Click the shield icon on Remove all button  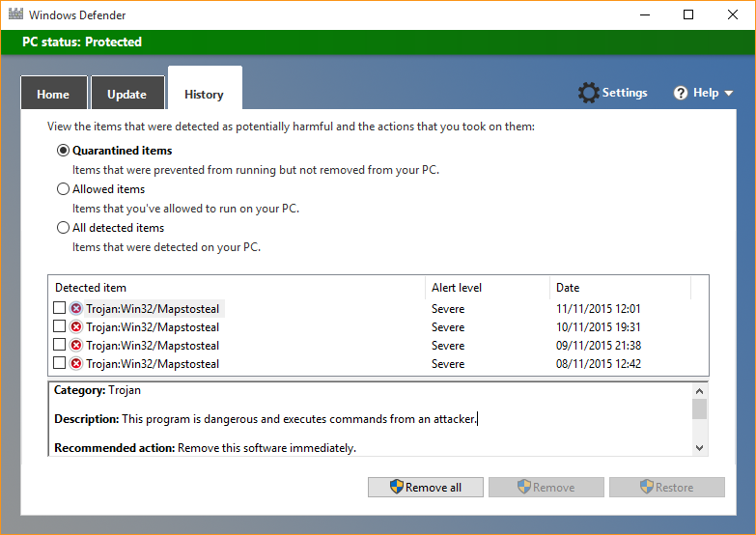396,487
